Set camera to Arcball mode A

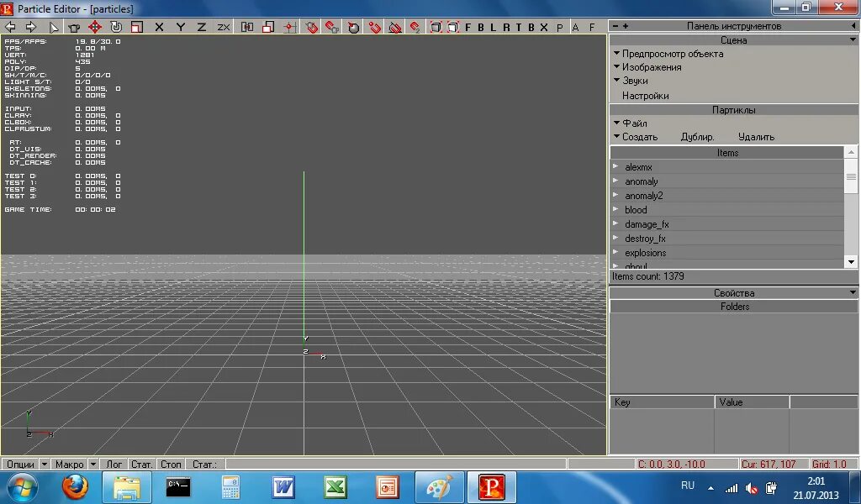click(x=575, y=27)
